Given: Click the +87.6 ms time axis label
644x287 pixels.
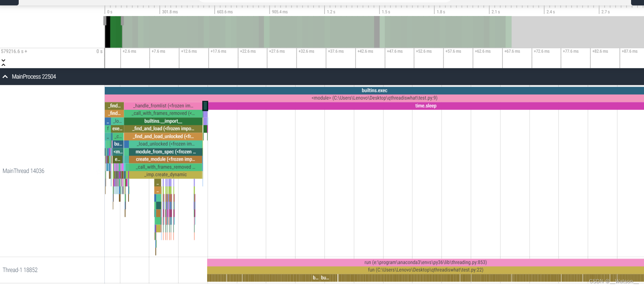Looking at the screenshot, I should pyautogui.click(x=630, y=51).
